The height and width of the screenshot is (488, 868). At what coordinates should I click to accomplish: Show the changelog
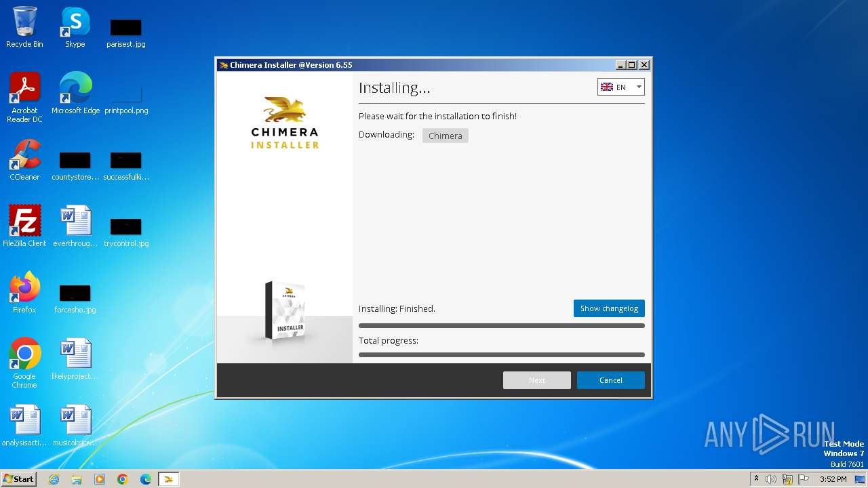[x=609, y=308]
